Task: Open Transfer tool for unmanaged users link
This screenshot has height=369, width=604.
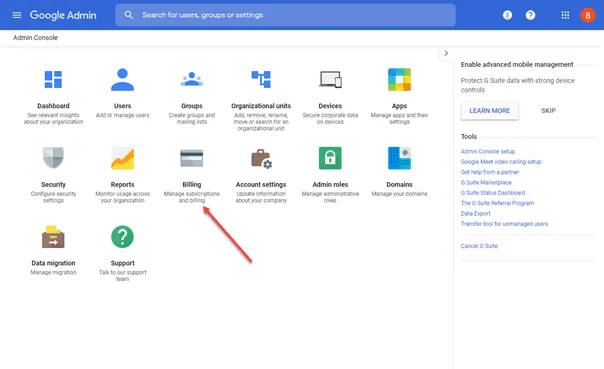Action: pos(504,224)
